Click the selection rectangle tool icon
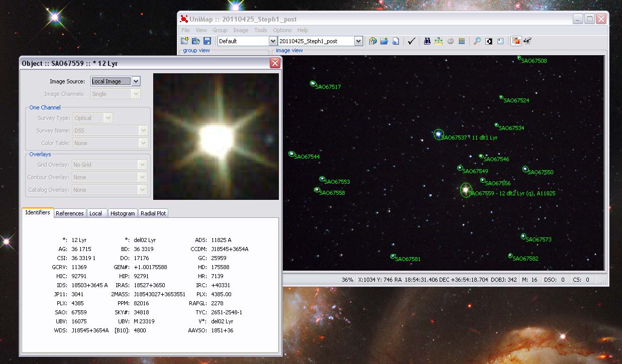Screen dimensions: 622x364 (499, 41)
